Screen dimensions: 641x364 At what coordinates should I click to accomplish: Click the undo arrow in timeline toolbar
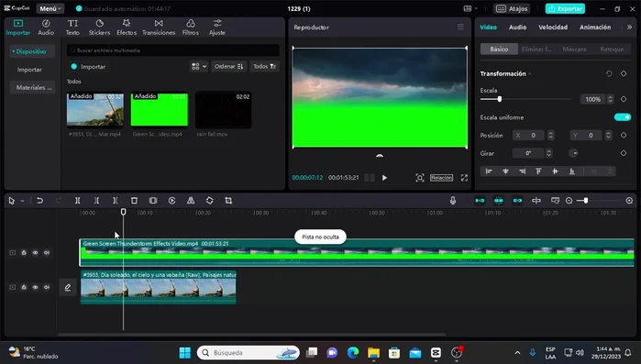(x=39, y=201)
